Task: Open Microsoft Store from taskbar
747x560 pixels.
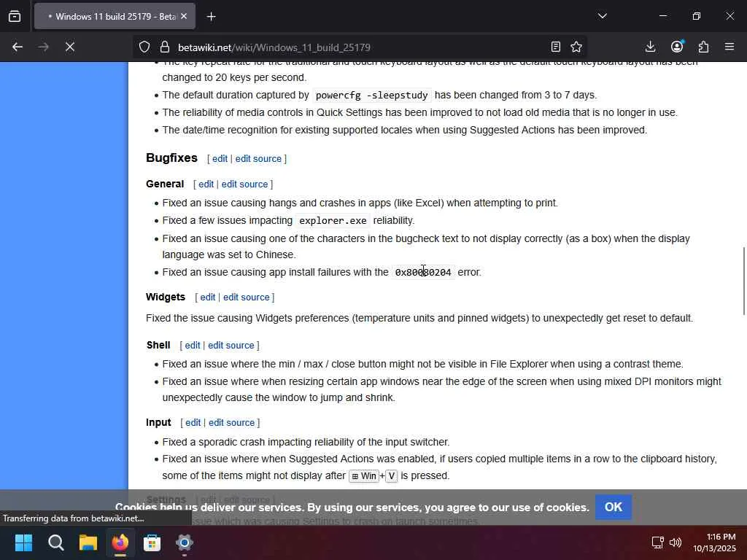Action: [152, 542]
